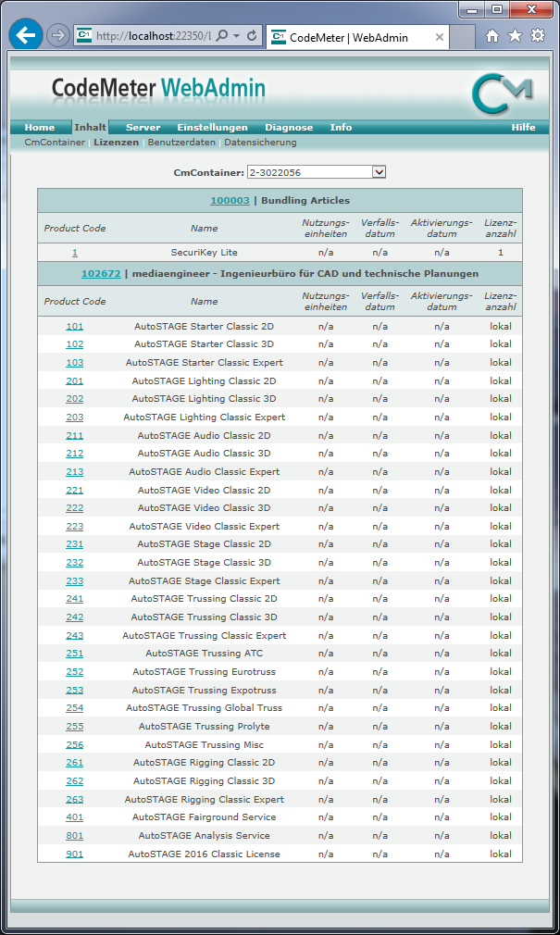Click Bundling Articles header text
Image resolution: width=560 pixels, height=935 pixels.
[305, 200]
